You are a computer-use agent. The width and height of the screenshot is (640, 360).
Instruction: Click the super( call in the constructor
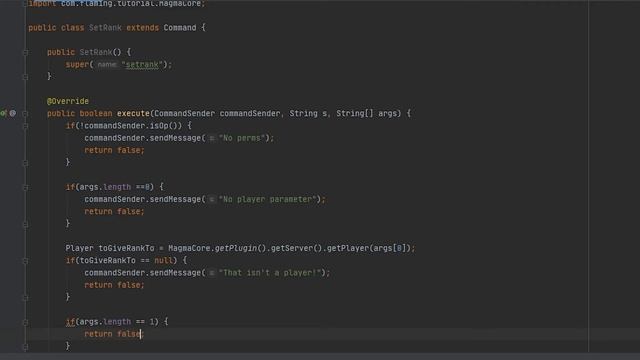tap(79, 64)
